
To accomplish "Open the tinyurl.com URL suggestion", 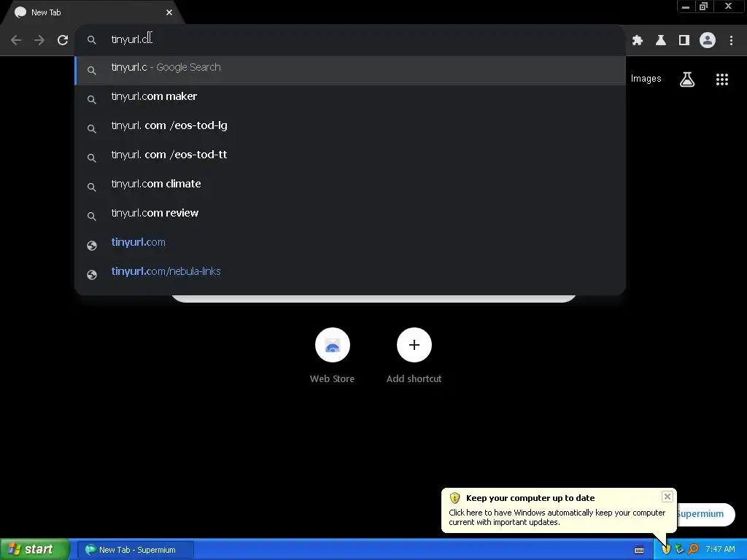I will point(350,245).
